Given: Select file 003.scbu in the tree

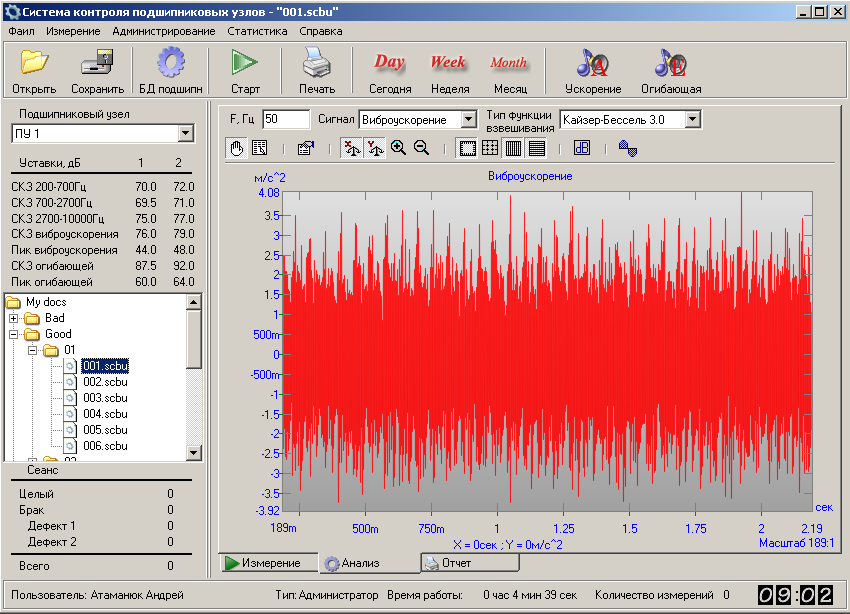Looking at the screenshot, I should click(x=105, y=398).
